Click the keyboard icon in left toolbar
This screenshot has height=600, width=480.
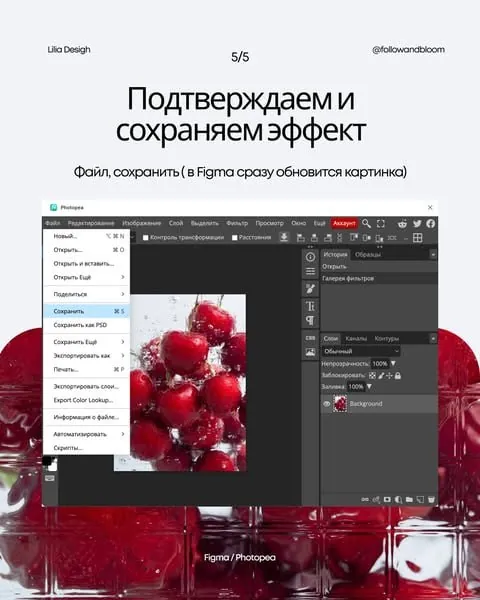click(50, 478)
